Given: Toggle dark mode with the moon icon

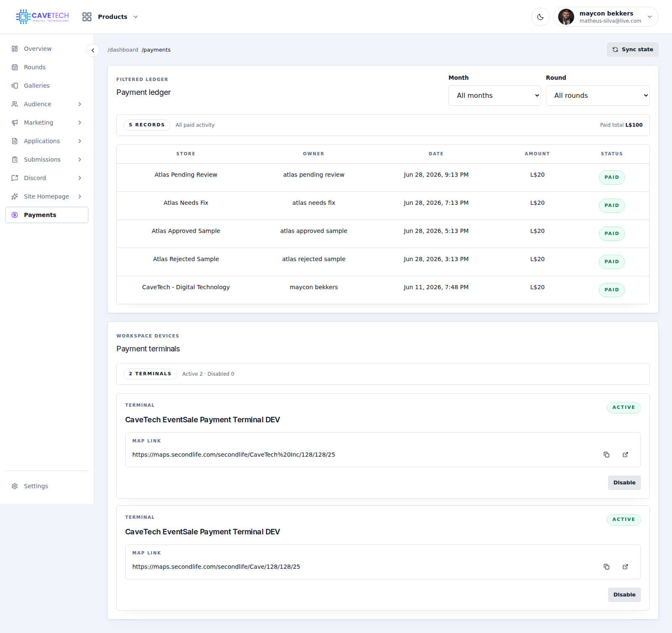Looking at the screenshot, I should [x=541, y=17].
